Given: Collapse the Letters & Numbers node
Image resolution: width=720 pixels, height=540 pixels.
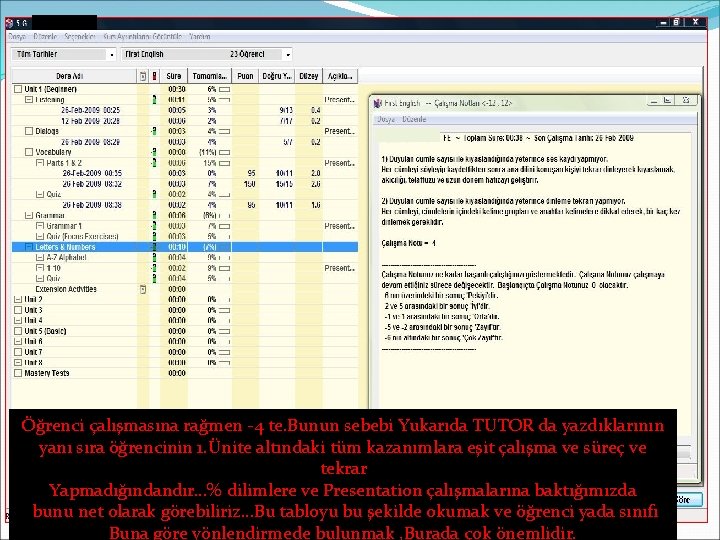Looking at the screenshot, I should (29, 247).
